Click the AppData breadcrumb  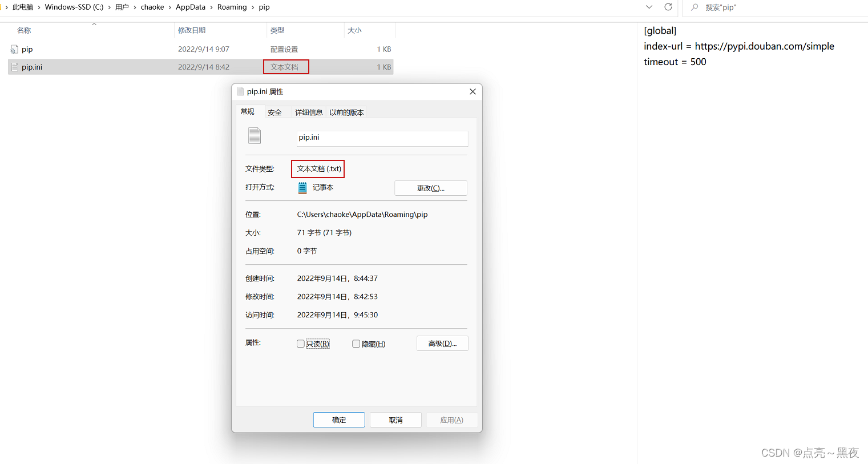[191, 7]
